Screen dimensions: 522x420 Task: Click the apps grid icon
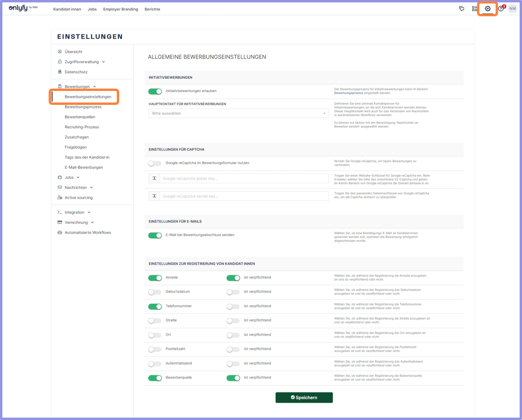pos(474,9)
